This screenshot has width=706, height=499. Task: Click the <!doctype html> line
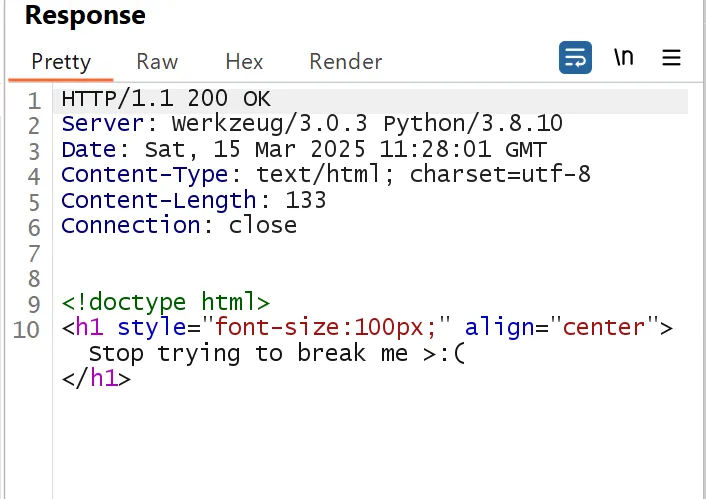pyautogui.click(x=165, y=302)
